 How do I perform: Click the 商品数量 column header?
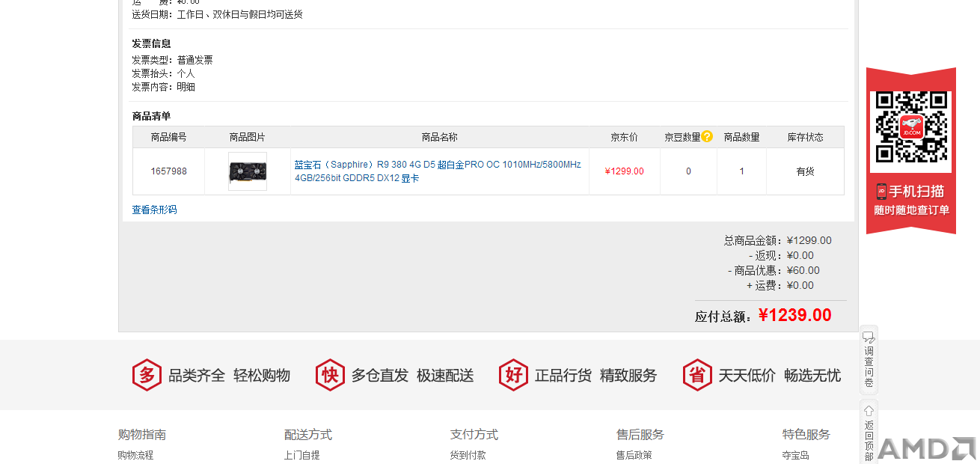point(742,137)
